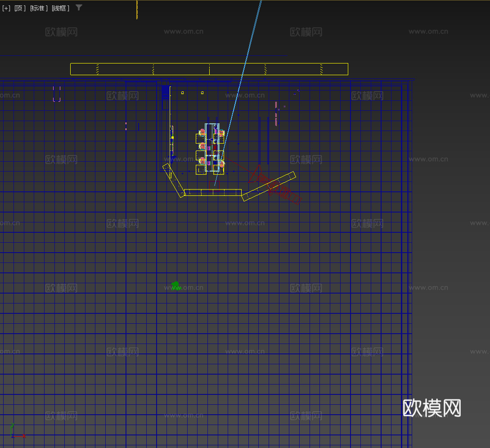The image size is (490, 448).
Task: Select the long yellow rectangle object at top
Action: click(x=209, y=69)
